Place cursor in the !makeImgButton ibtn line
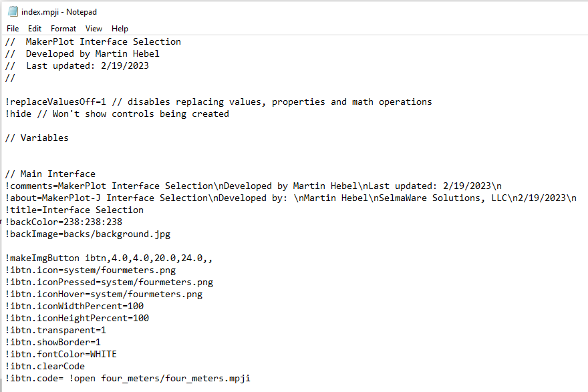 109,258
